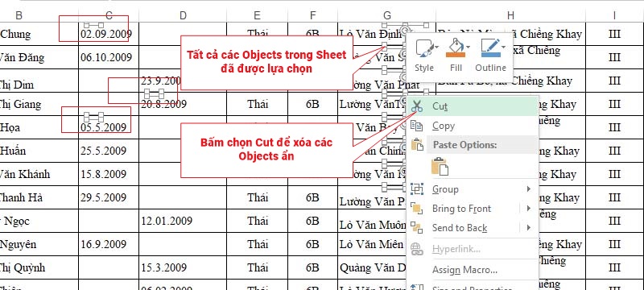Open the Style shape icon
This screenshot has width=644, height=290.
point(424,48)
